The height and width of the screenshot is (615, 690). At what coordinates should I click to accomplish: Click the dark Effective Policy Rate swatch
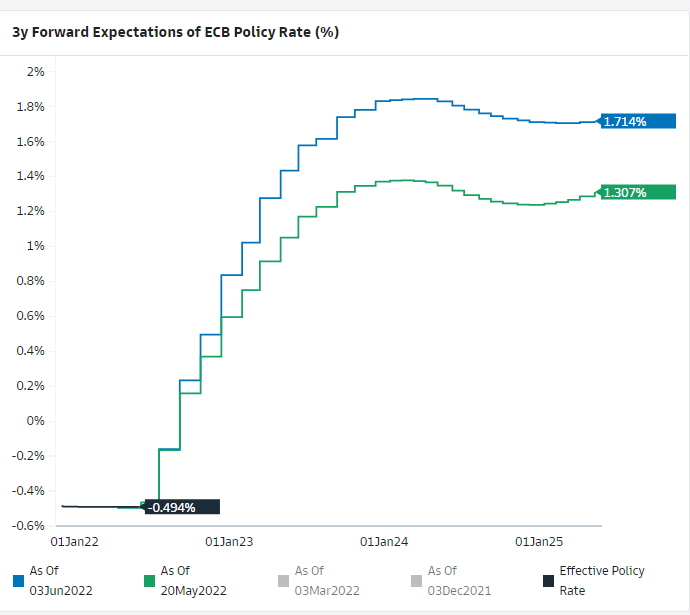coord(549,581)
